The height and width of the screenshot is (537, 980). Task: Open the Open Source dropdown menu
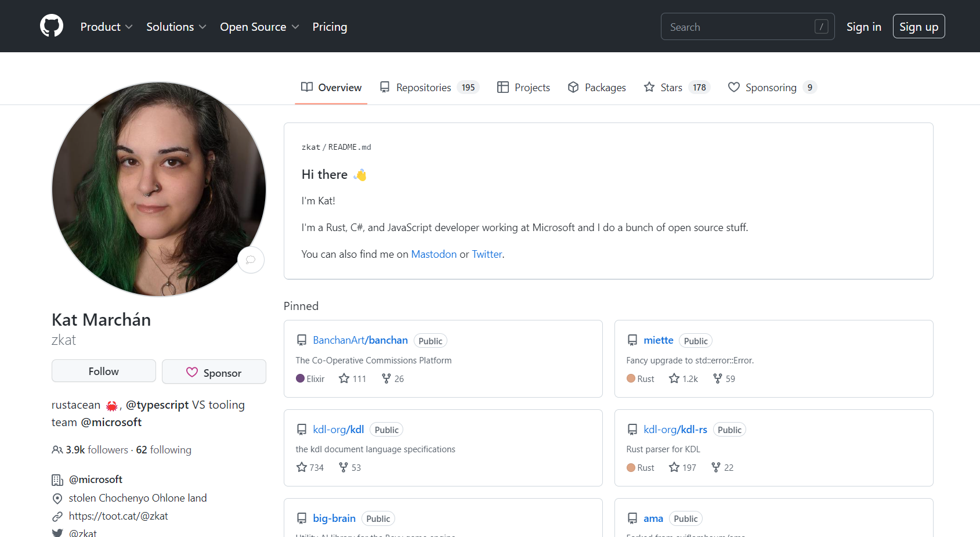coord(259,27)
